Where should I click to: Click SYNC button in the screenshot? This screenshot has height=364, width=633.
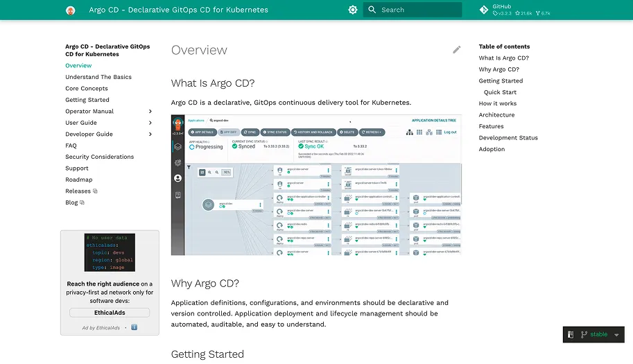point(250,132)
